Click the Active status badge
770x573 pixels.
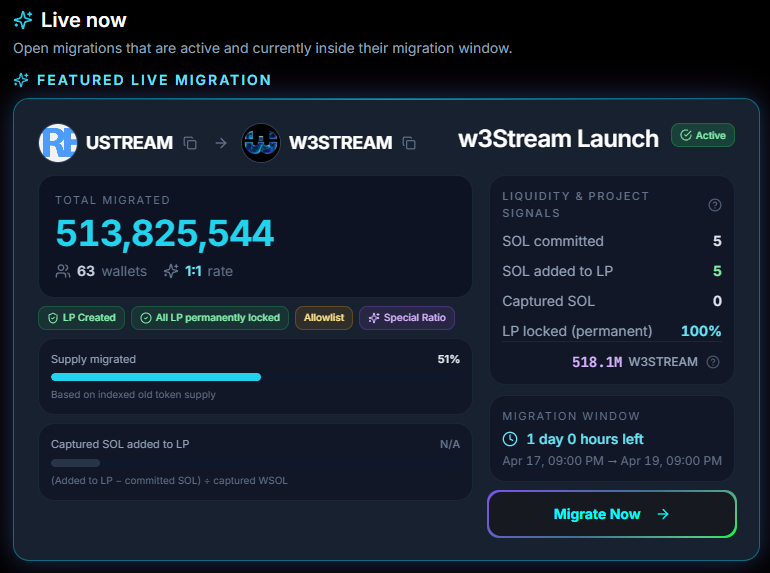point(703,135)
